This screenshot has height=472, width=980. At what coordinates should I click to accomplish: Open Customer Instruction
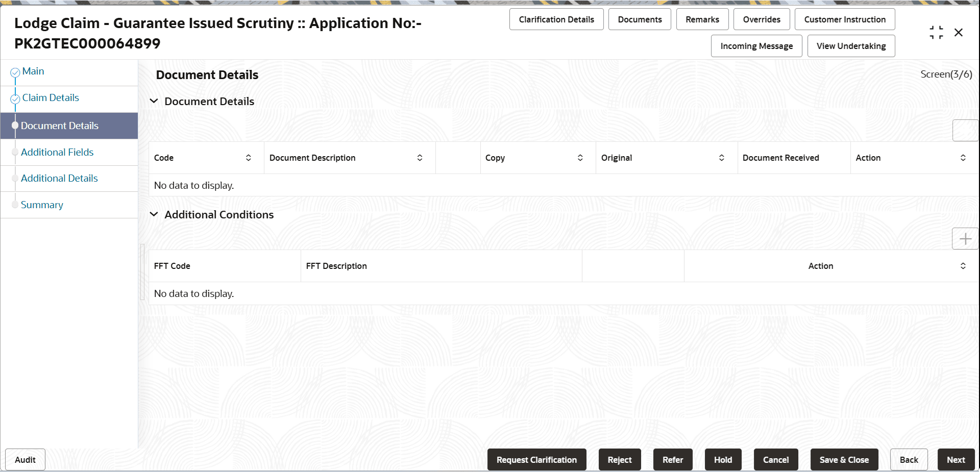(845, 19)
